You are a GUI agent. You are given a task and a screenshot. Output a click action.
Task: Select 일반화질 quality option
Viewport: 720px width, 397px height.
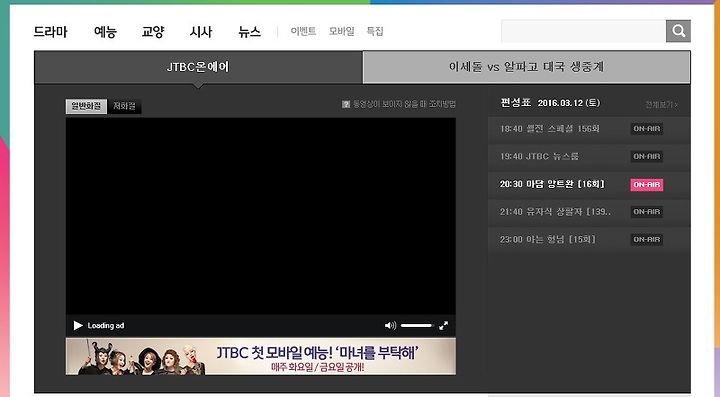coord(86,106)
